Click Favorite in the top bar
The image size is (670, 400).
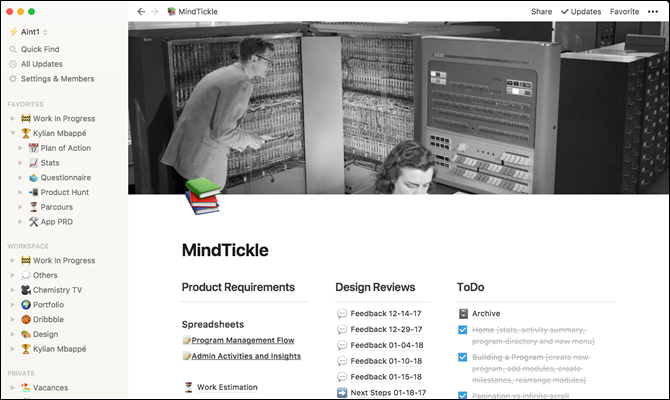click(x=624, y=12)
